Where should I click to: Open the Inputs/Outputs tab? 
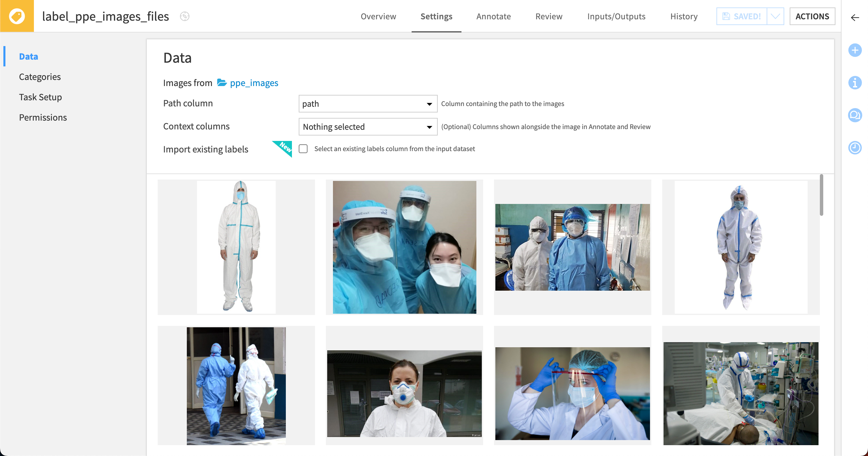click(616, 16)
